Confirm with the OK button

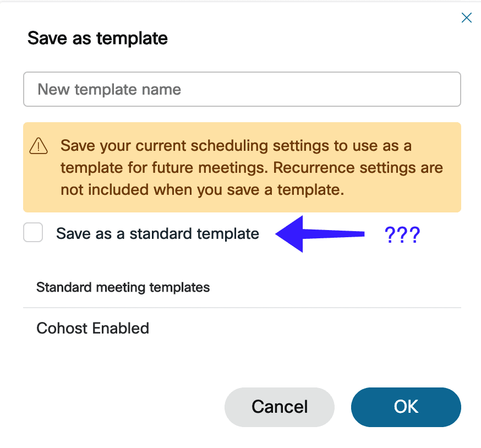pyautogui.click(x=406, y=407)
